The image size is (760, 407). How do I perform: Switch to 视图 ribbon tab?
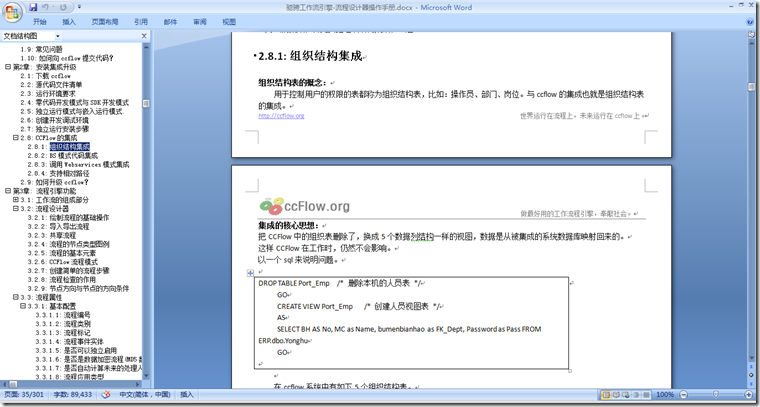click(x=229, y=22)
